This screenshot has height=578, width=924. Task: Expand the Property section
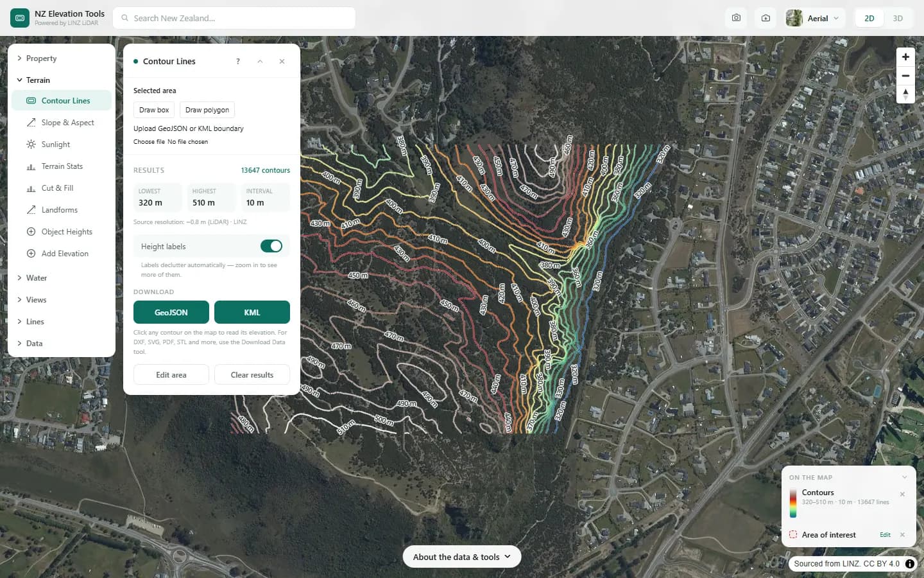[62, 58]
